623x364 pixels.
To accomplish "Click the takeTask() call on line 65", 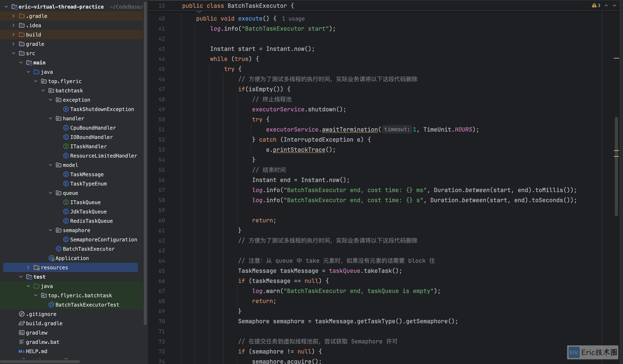I will coord(381,271).
